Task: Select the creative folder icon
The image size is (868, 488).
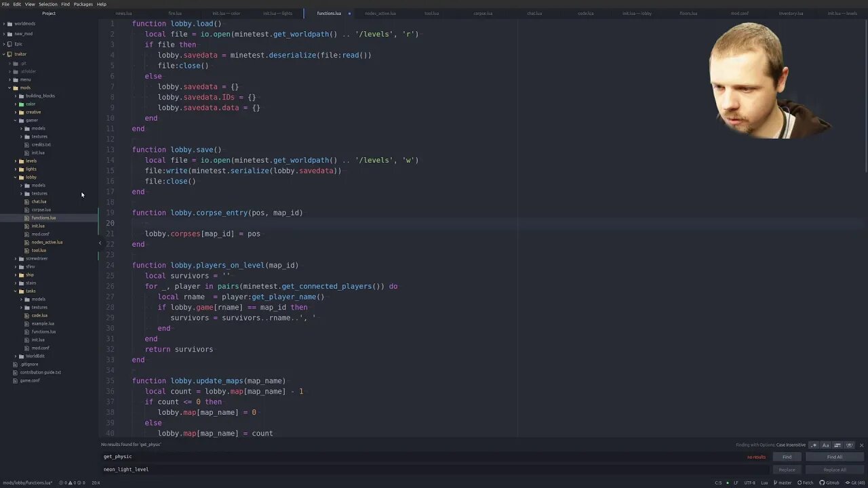Action: (x=21, y=112)
